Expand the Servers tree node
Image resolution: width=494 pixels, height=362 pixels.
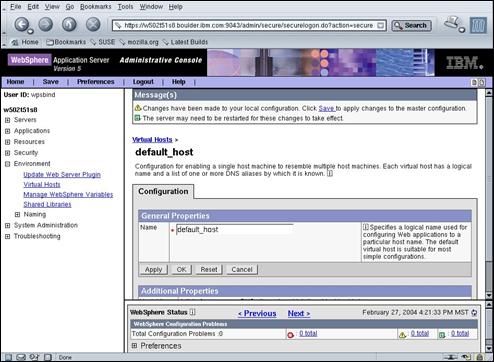(x=7, y=120)
